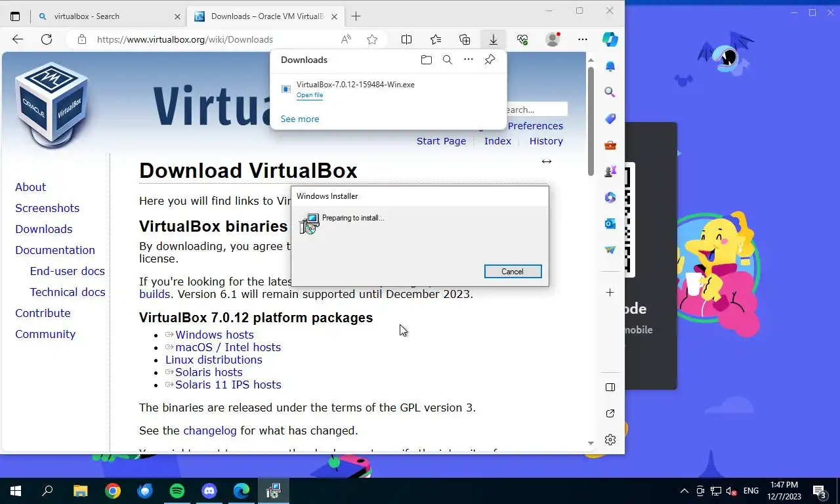Open the Downloads sidebar link
The image size is (840, 504).
[x=44, y=229]
